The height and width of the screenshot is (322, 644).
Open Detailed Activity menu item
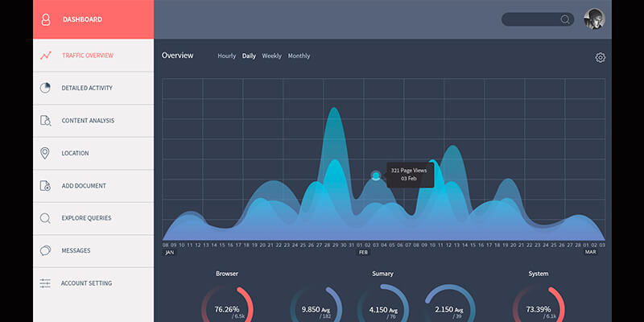(x=93, y=88)
